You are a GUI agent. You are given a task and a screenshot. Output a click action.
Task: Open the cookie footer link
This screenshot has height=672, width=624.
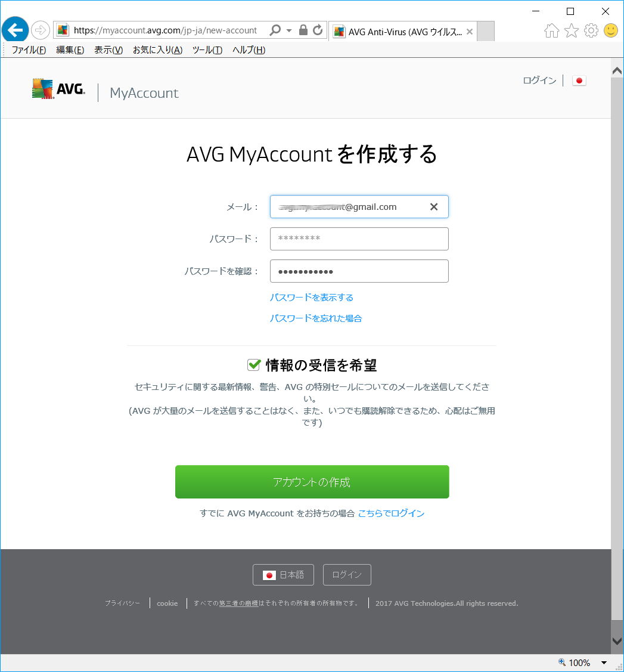pyautogui.click(x=167, y=603)
